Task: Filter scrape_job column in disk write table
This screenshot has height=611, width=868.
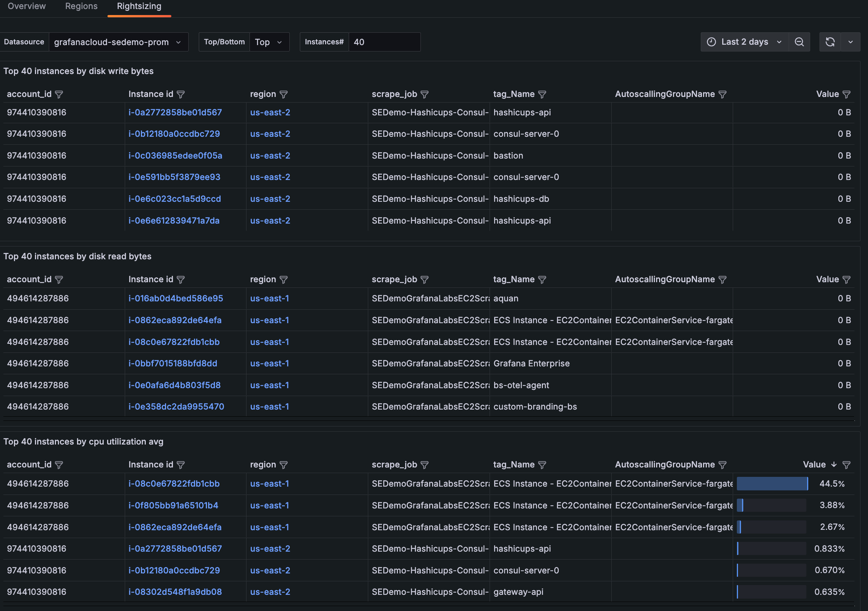Action: coord(425,95)
